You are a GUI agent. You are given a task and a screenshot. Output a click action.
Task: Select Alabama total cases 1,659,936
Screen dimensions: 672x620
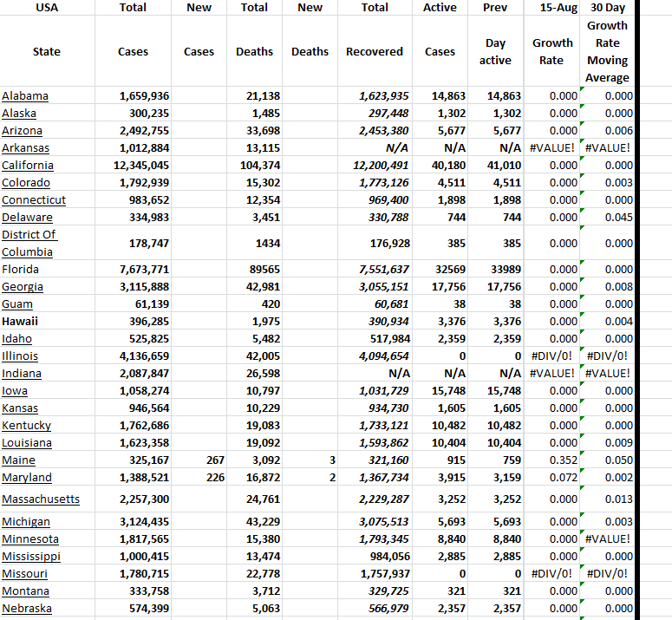(x=133, y=96)
